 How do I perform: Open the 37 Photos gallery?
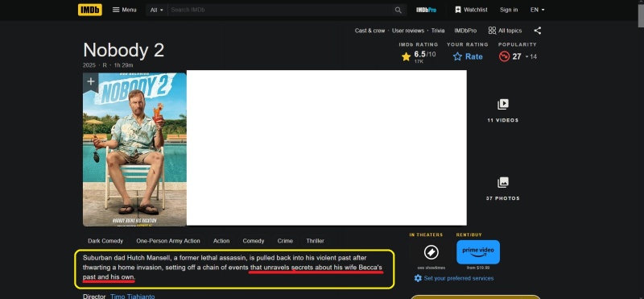[502, 189]
